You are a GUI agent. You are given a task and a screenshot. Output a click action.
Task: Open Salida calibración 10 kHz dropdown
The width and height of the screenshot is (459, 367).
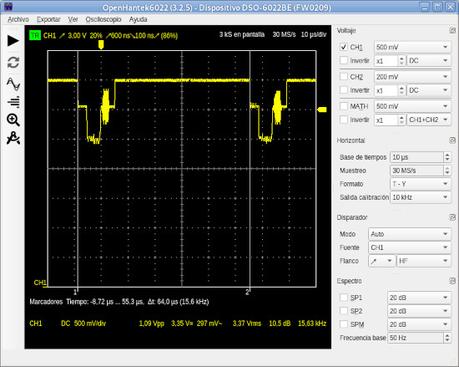click(x=420, y=197)
